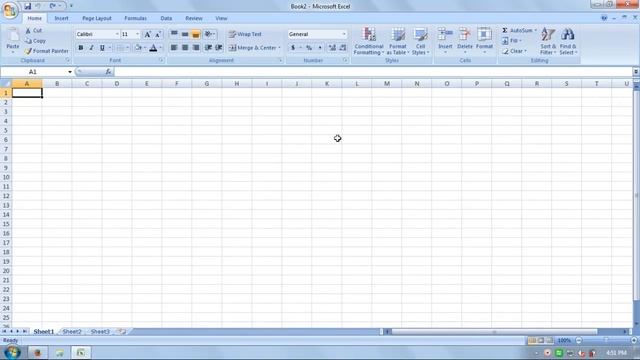Expand font size dropdown
Image resolution: width=640 pixels, height=360 pixels.
pyautogui.click(x=137, y=34)
